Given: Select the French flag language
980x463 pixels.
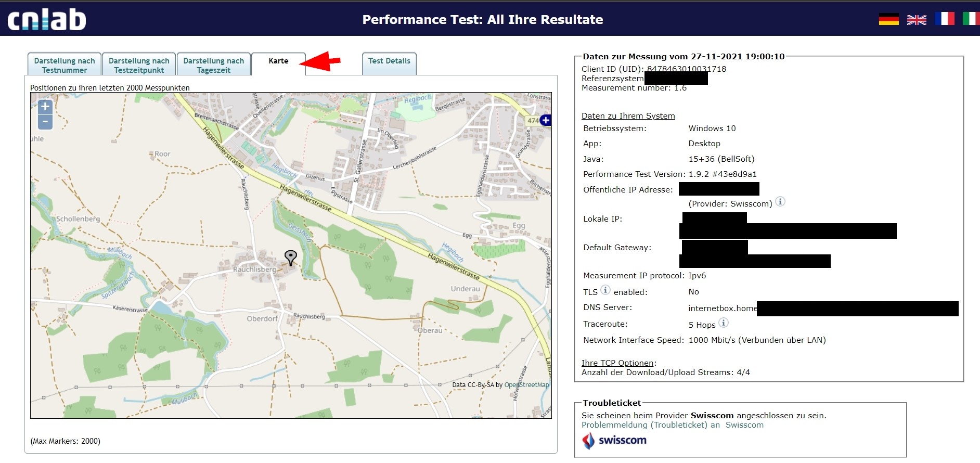Looking at the screenshot, I should point(944,19).
